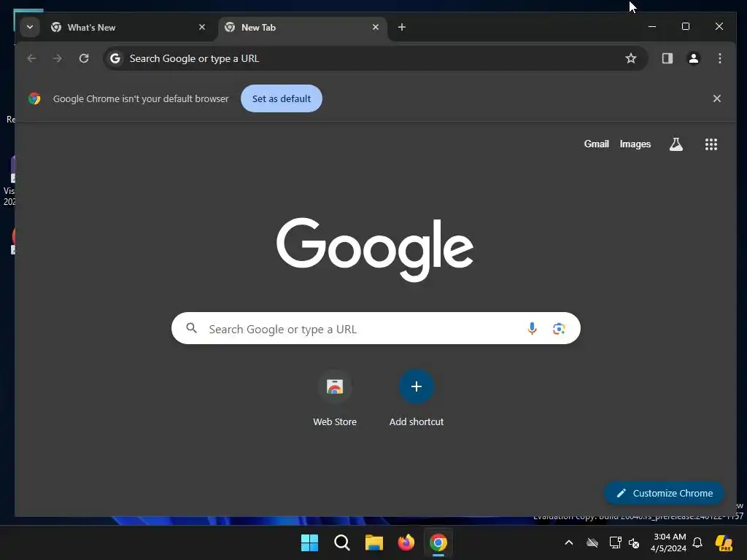
Task: Click the Set as default button
Action: [281, 98]
